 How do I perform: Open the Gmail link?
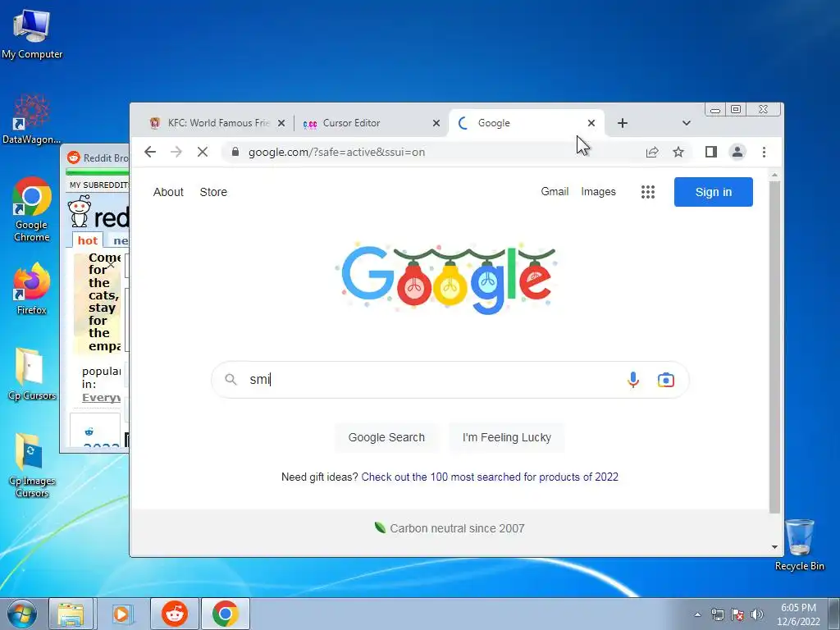click(555, 192)
